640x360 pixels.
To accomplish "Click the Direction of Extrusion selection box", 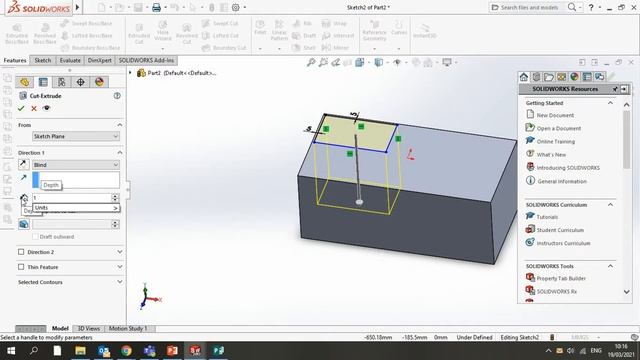I will point(76,180).
